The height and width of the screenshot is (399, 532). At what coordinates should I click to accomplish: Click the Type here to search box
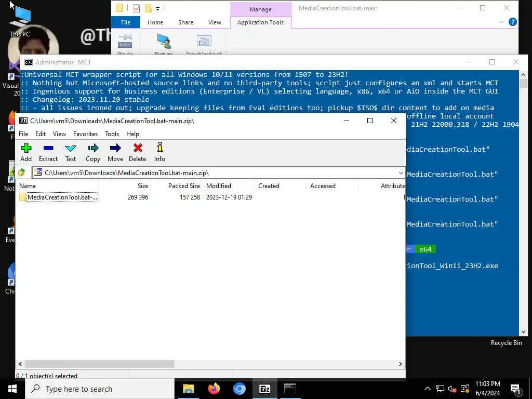(100, 389)
